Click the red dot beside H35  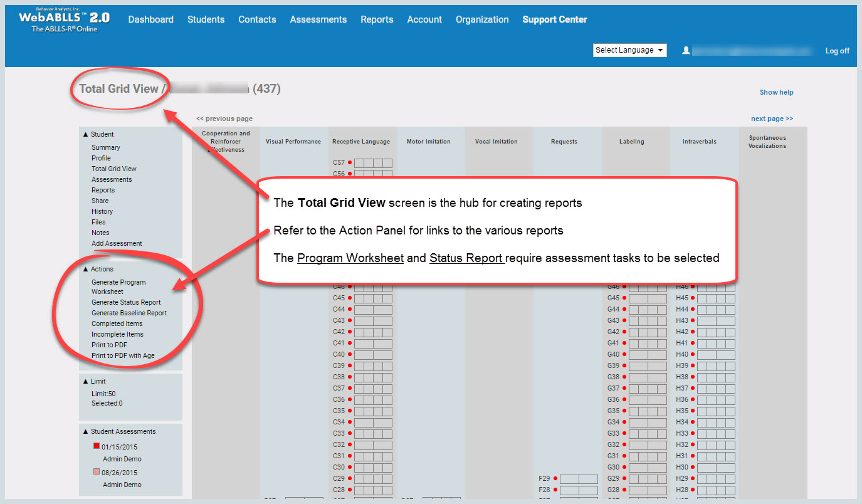pyautogui.click(x=693, y=411)
